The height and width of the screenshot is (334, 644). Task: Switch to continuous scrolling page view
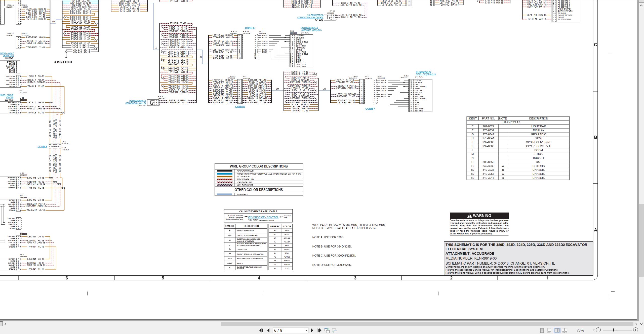click(549, 330)
